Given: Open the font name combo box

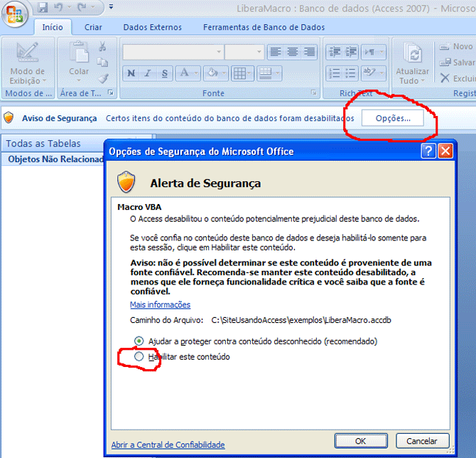Looking at the screenshot, I should click(173, 52).
